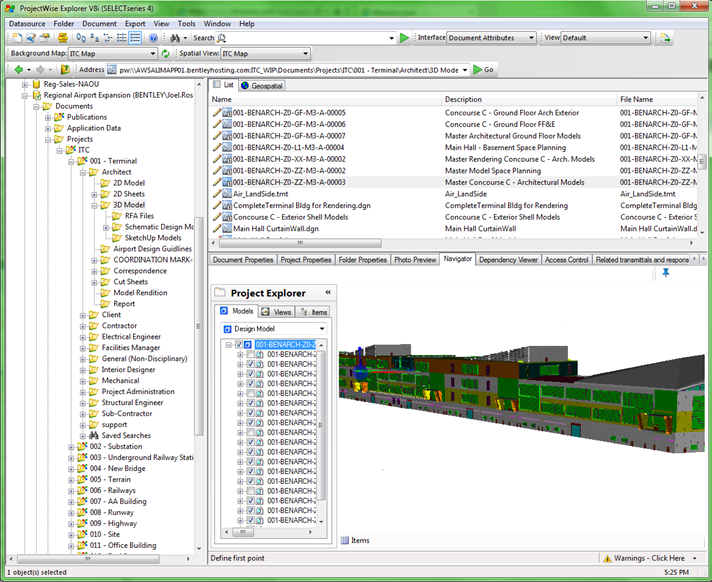This screenshot has height=582, width=712.
Task: Click the grey forward navigation arrow
Action: [40, 69]
